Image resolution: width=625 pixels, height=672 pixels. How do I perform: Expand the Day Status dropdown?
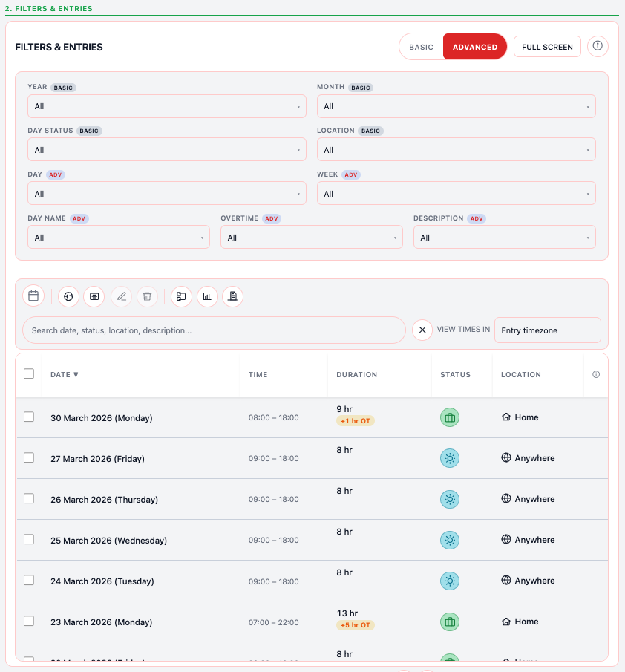(167, 150)
